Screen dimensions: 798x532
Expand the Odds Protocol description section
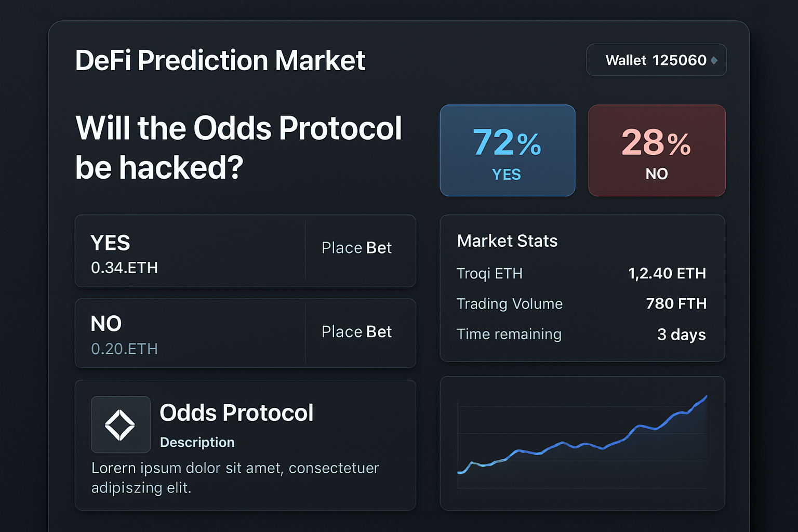[245, 445]
